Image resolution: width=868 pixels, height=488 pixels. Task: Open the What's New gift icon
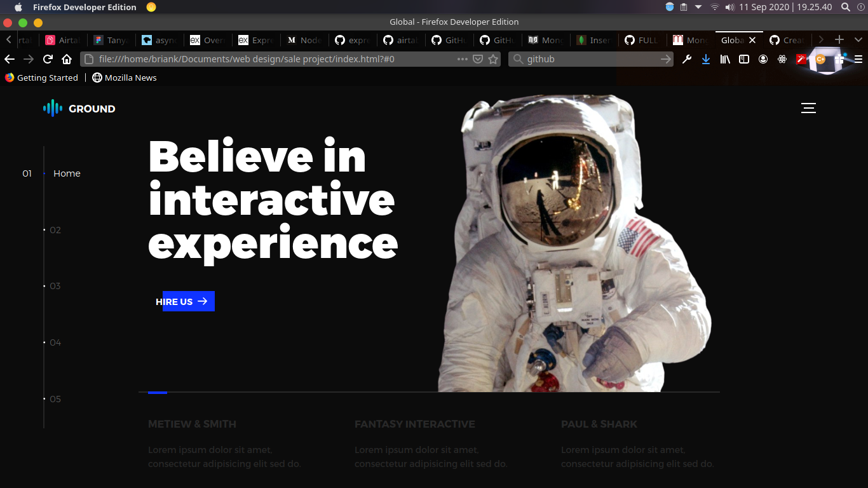(x=839, y=59)
